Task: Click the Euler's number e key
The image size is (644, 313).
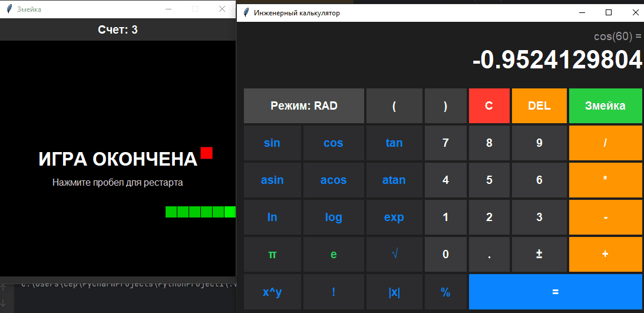Action: (x=333, y=254)
